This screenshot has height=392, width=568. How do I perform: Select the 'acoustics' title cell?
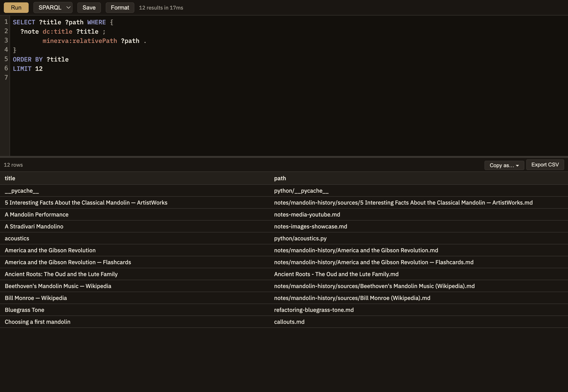tap(135, 238)
